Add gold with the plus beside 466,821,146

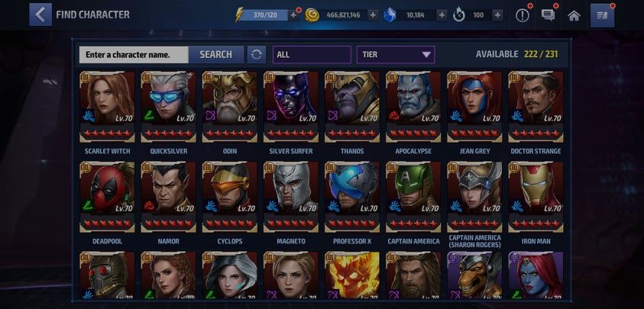click(373, 15)
